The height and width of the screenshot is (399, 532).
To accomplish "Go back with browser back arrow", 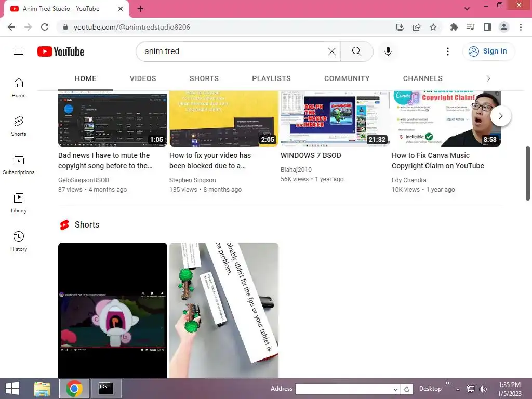I will 11,27.
